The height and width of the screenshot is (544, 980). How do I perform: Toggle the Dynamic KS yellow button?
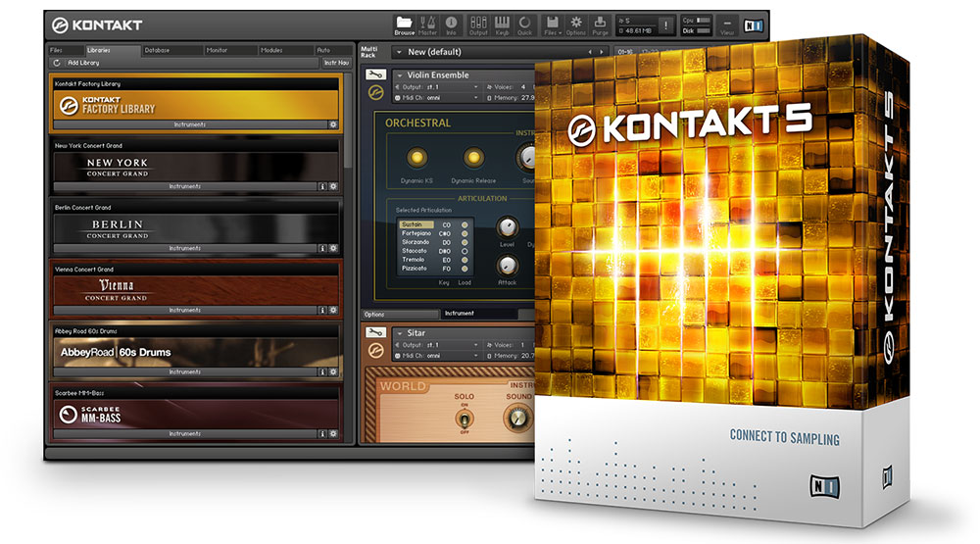pyautogui.click(x=416, y=157)
